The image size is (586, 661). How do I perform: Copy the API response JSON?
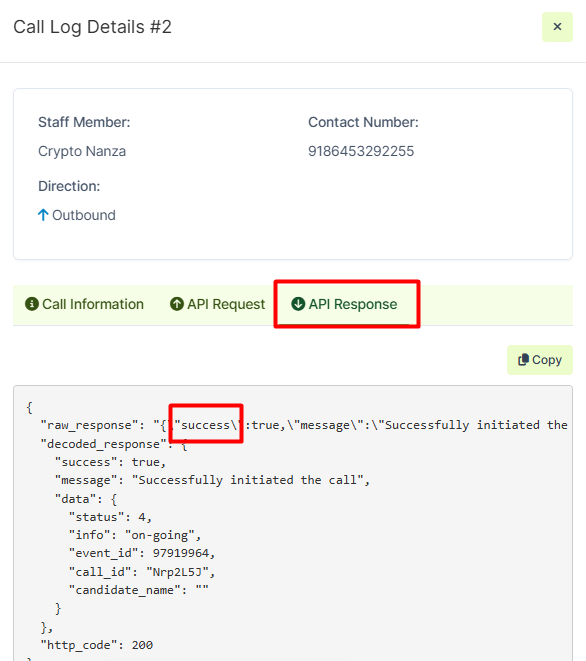pyautogui.click(x=540, y=360)
